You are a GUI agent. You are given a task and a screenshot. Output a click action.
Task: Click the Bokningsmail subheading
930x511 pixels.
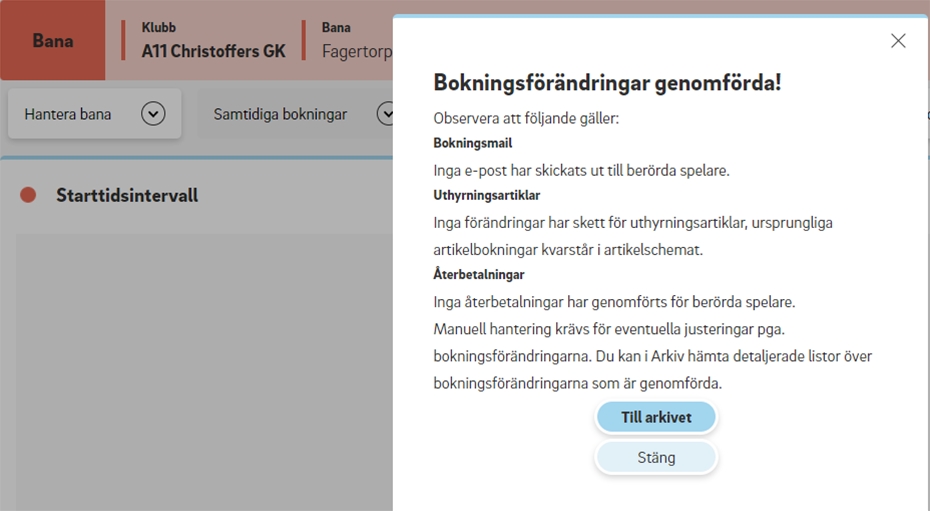tap(473, 143)
